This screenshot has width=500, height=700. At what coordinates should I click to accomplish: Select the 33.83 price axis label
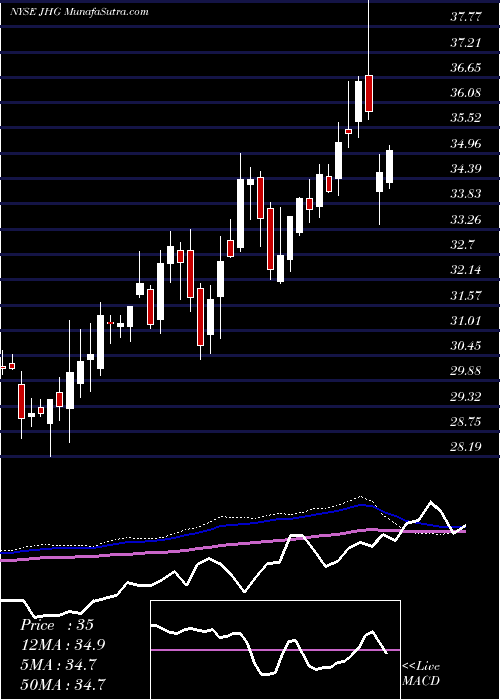pos(466,194)
